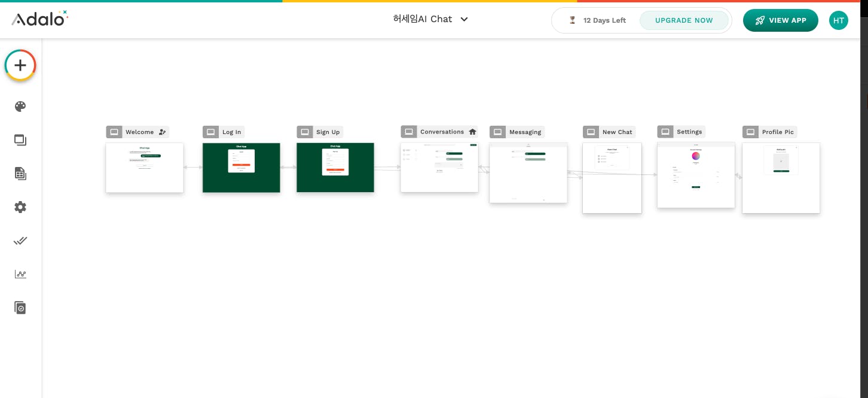Open the Database icon in sidebar

click(x=20, y=174)
